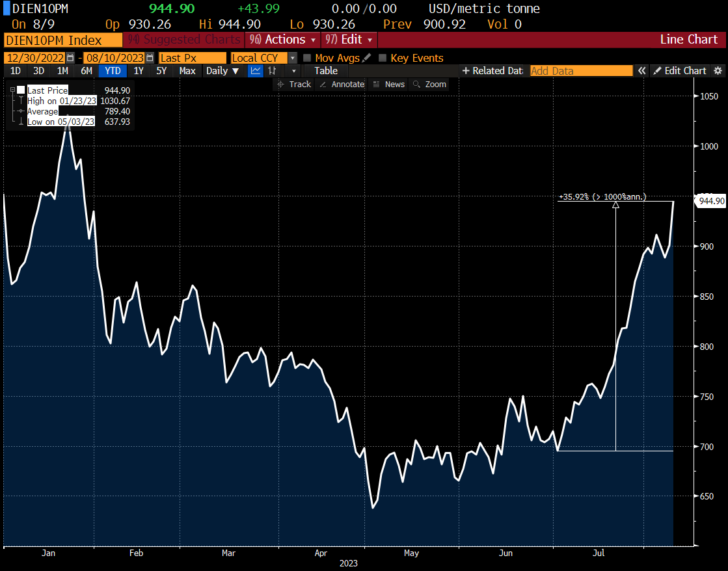Select the bar chart type icon
This screenshot has height=571, width=728.
click(272, 71)
